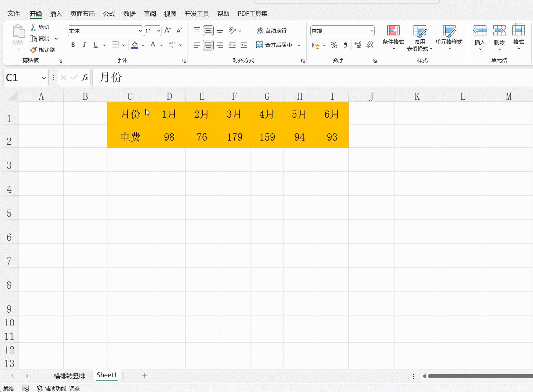This screenshot has height=392, width=533.
Task: Open the number format dropdown showing 常规
Action: click(372, 31)
